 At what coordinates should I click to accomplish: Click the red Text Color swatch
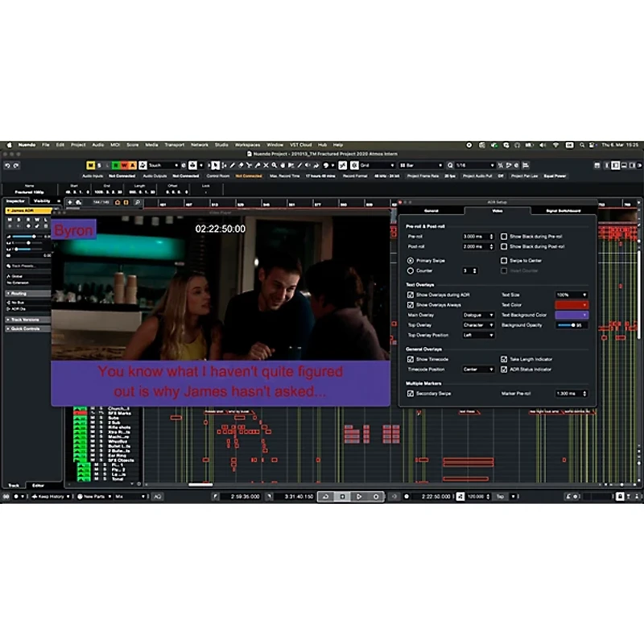coord(572,305)
